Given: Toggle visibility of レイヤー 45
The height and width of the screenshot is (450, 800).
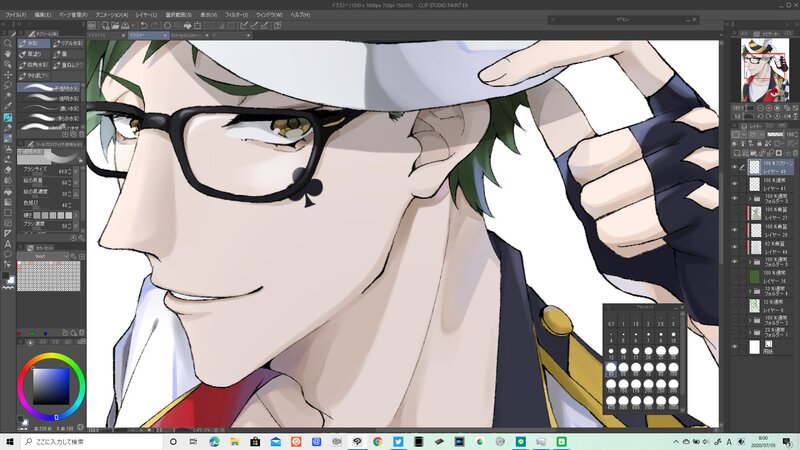Looking at the screenshot, I should (x=735, y=167).
